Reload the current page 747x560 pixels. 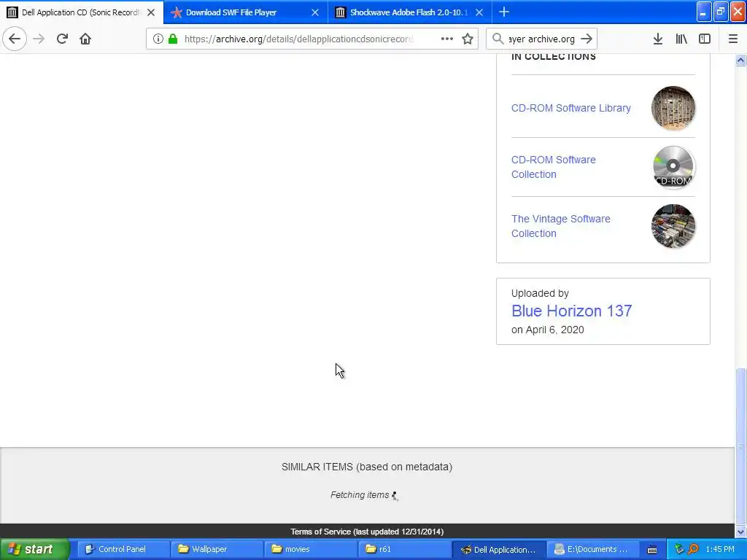[x=62, y=39]
